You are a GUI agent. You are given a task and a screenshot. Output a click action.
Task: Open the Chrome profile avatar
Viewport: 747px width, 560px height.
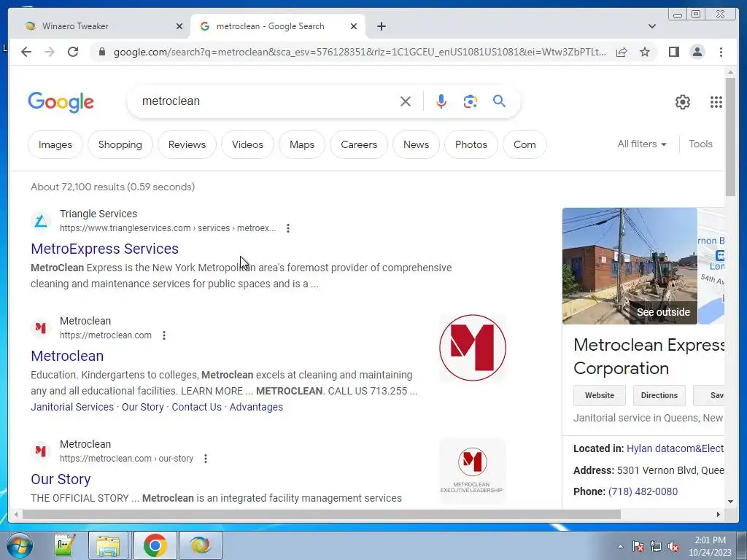(x=697, y=52)
